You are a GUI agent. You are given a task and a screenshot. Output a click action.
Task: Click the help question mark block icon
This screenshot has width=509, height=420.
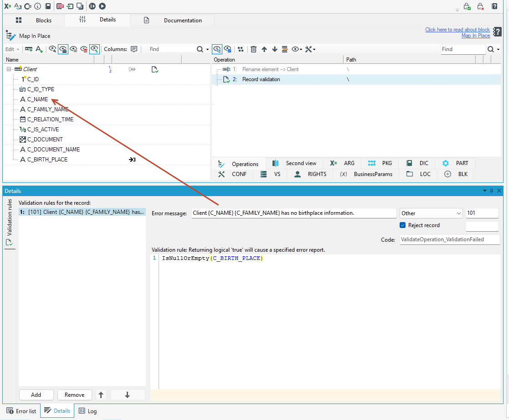click(x=497, y=32)
